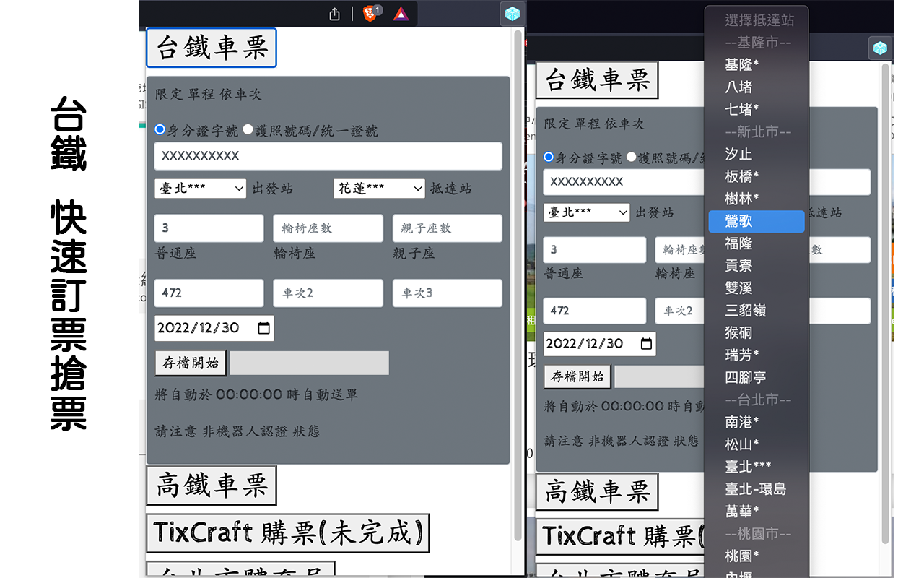Click 存檔開始 button in left panel
Image resolution: width=924 pixels, height=578 pixels.
coord(191,363)
